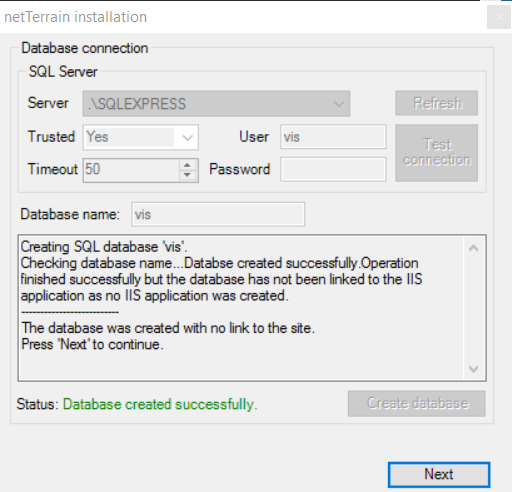Click the Next button to continue
This screenshot has height=492, width=512.
click(439, 474)
